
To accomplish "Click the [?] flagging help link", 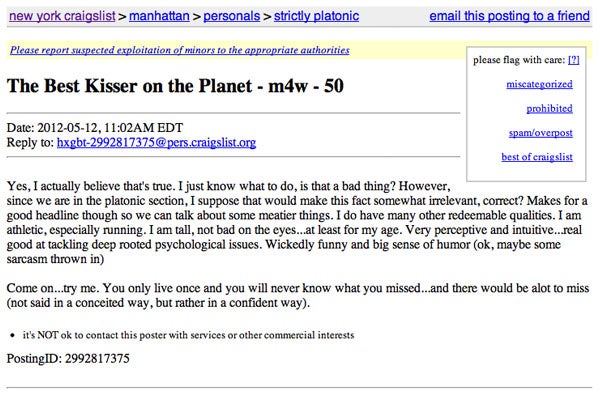I will [574, 60].
